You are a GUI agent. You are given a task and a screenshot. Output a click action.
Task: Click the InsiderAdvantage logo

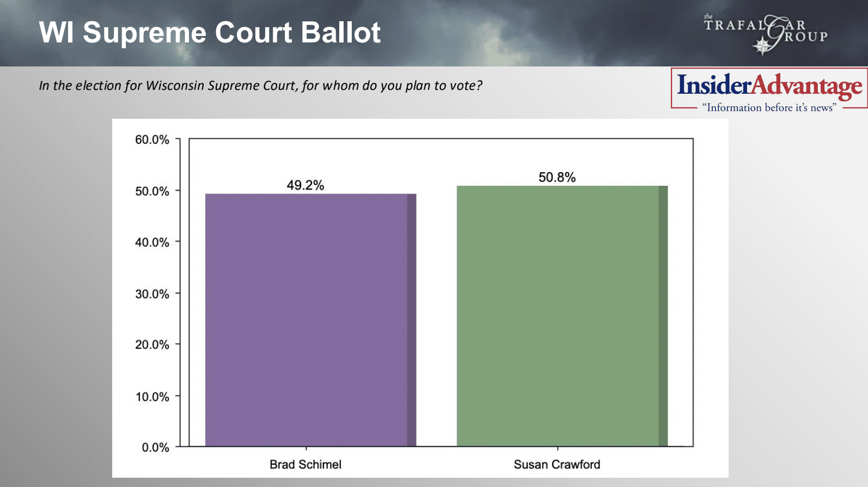coord(769,86)
